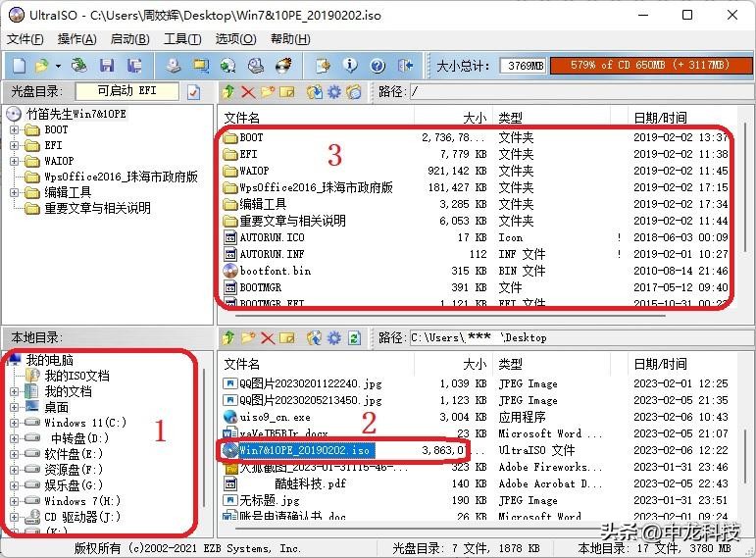Expand the WAIOP folder tree node
The width and height of the screenshot is (756, 558).
14,161
